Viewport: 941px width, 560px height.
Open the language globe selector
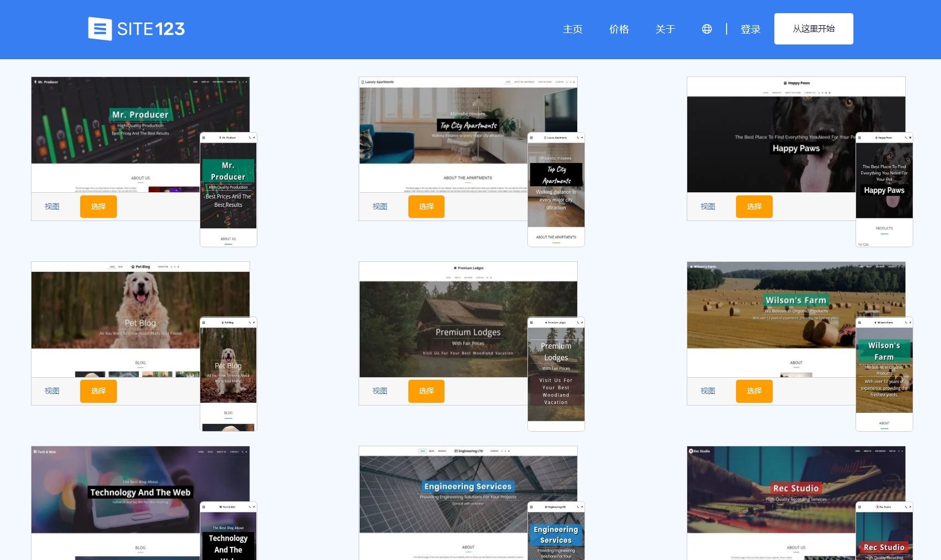tap(707, 29)
